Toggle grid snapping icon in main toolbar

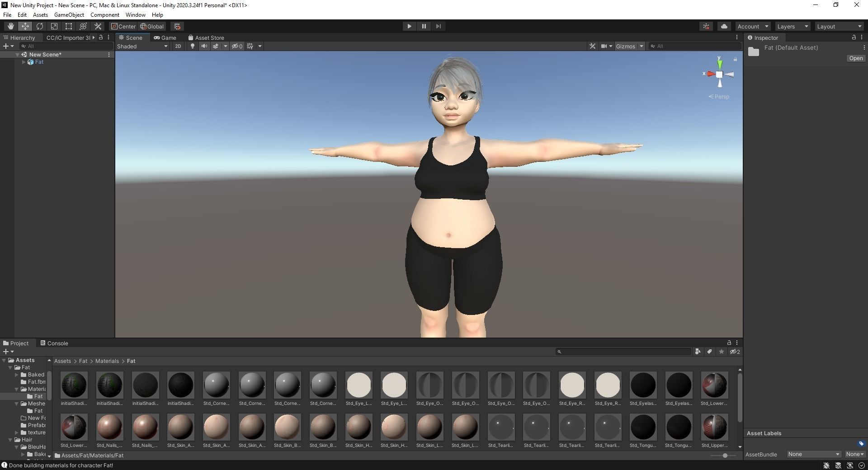177,26
